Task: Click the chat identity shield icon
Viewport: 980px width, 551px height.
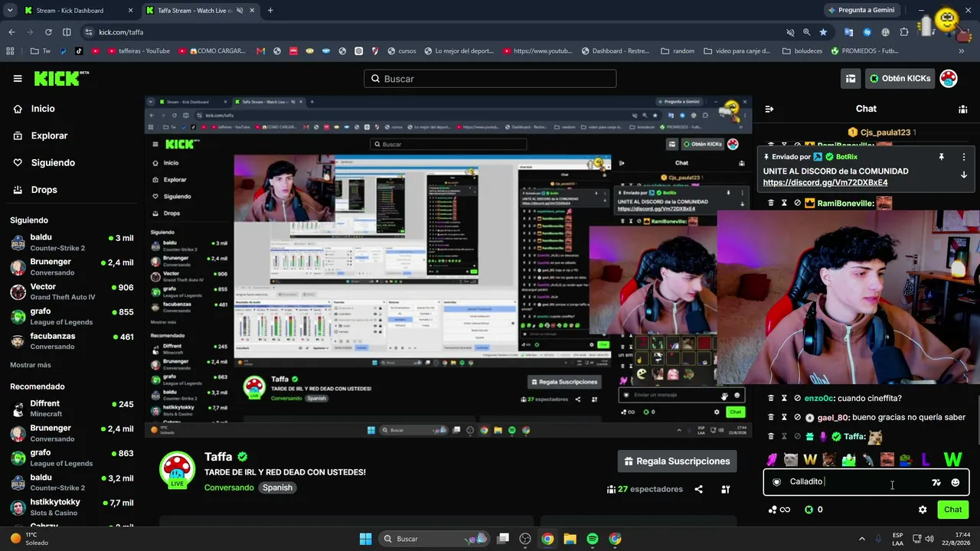Action: pyautogui.click(x=776, y=482)
